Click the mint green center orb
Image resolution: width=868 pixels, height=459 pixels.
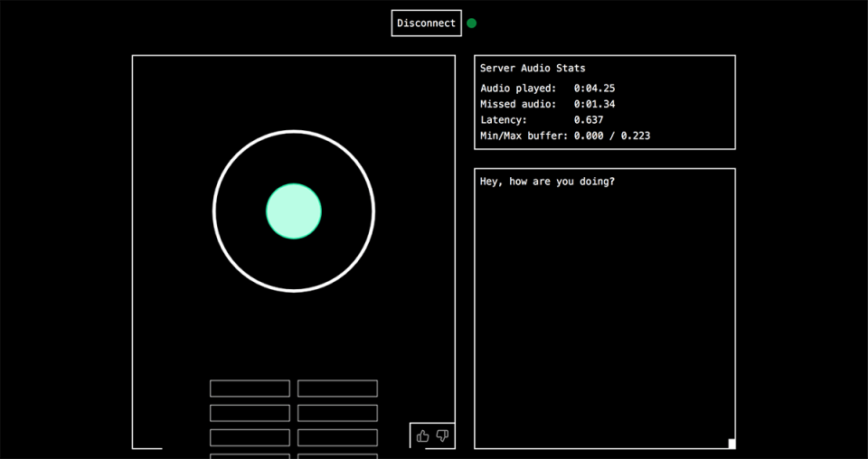pyautogui.click(x=294, y=211)
